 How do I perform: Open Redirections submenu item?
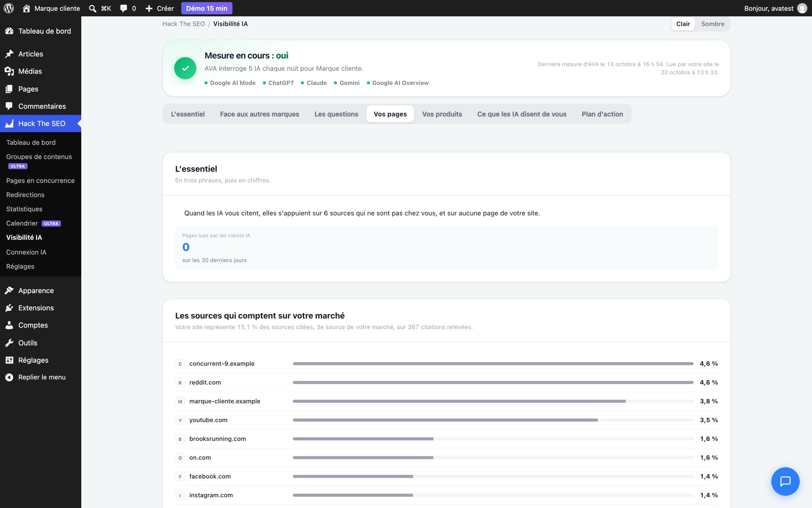(25, 195)
